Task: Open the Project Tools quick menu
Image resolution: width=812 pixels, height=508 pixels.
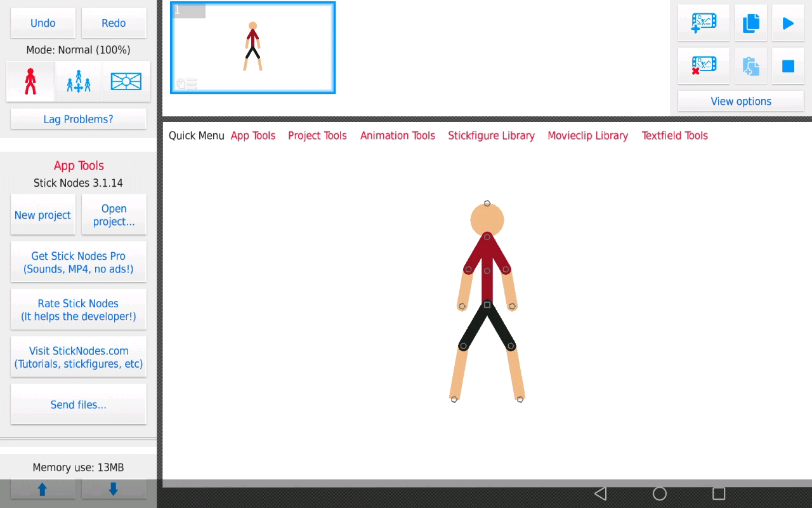Action: click(317, 135)
